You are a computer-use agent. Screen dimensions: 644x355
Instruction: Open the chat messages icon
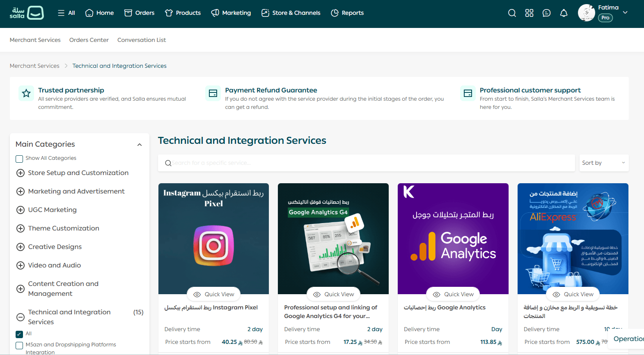coord(546,13)
